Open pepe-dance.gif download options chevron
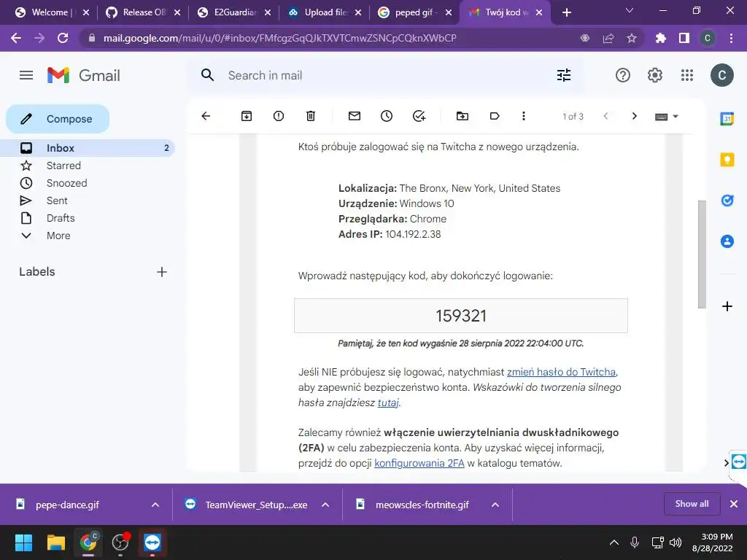The image size is (747, 560). coord(155,505)
